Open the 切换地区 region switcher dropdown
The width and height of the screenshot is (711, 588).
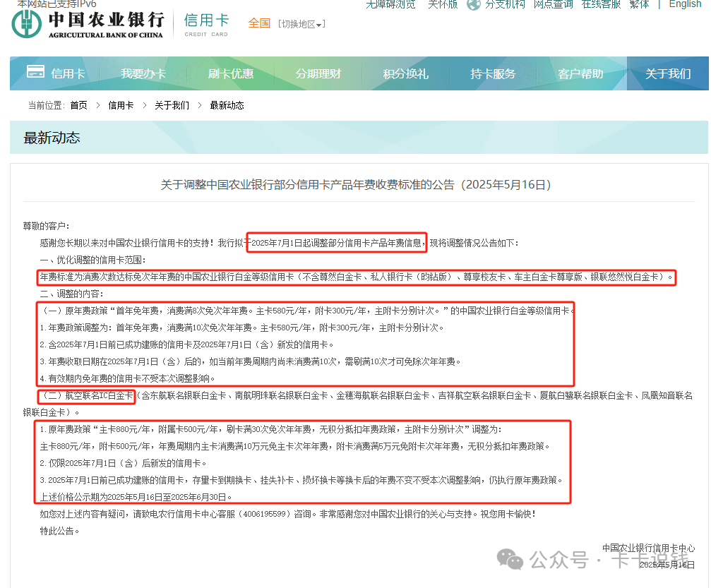[301, 23]
